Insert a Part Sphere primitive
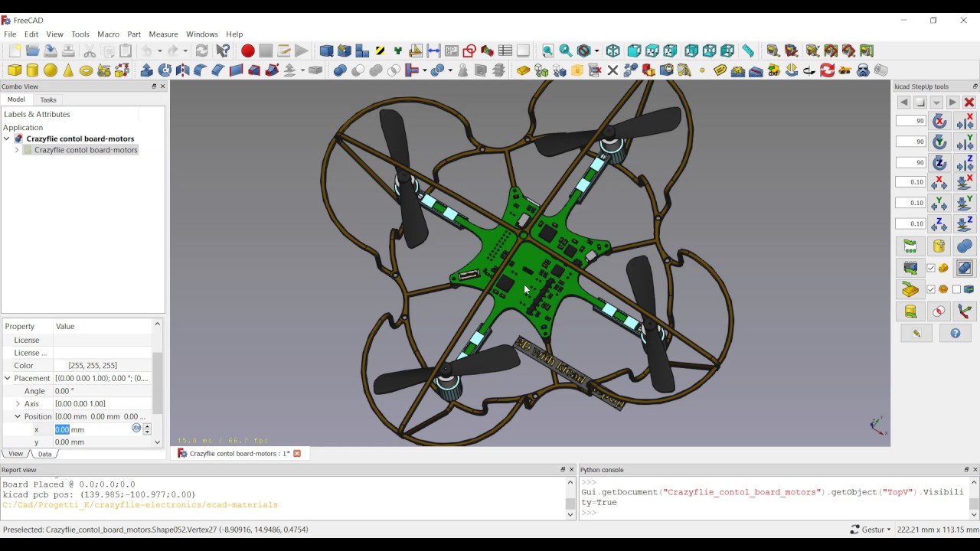The image size is (980, 551). (51, 70)
